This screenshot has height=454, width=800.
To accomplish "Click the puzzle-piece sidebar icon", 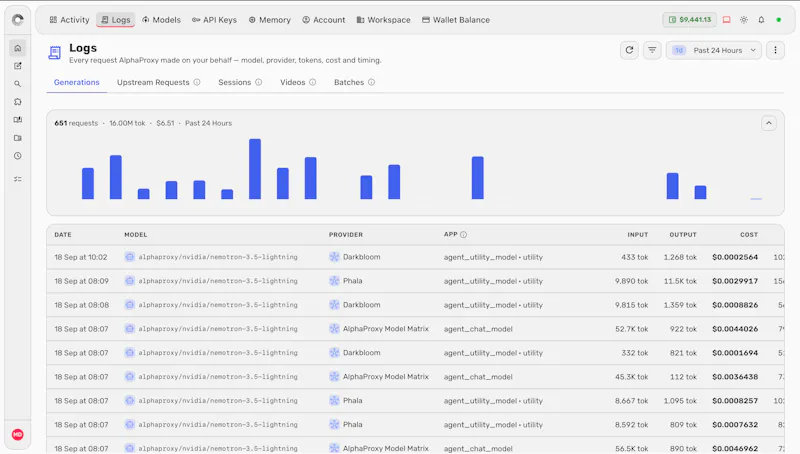I will pyautogui.click(x=18, y=102).
